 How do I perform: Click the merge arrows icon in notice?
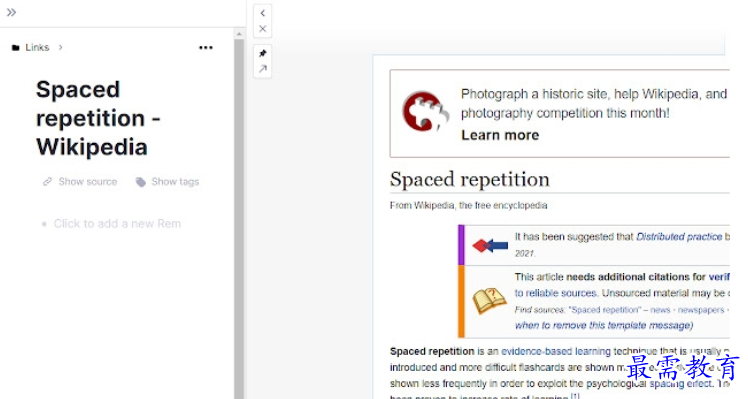(x=490, y=245)
